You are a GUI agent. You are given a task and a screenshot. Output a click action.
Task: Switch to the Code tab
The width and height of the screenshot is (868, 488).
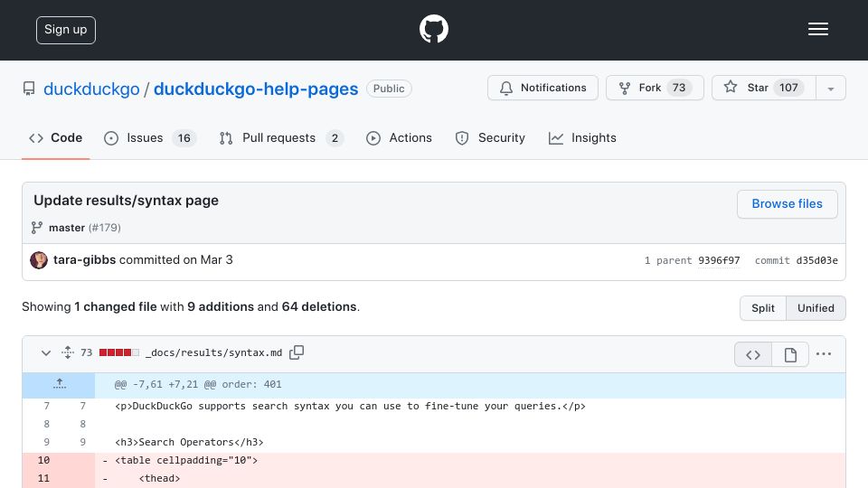click(x=55, y=137)
